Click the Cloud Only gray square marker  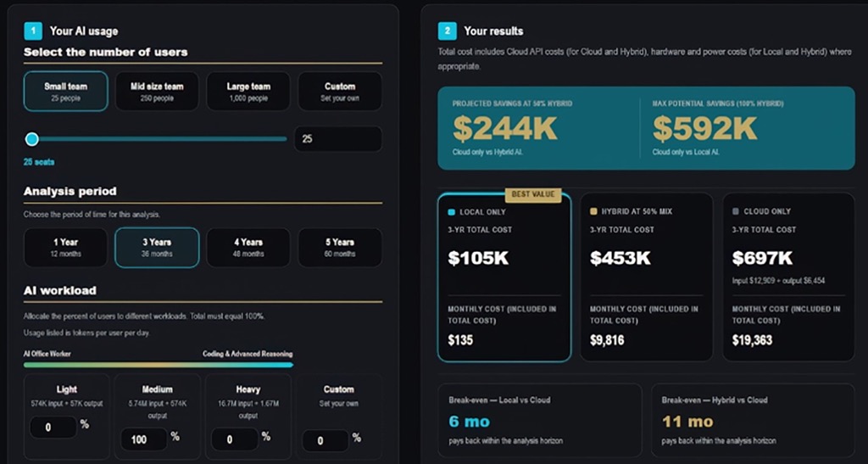pyautogui.click(x=736, y=211)
